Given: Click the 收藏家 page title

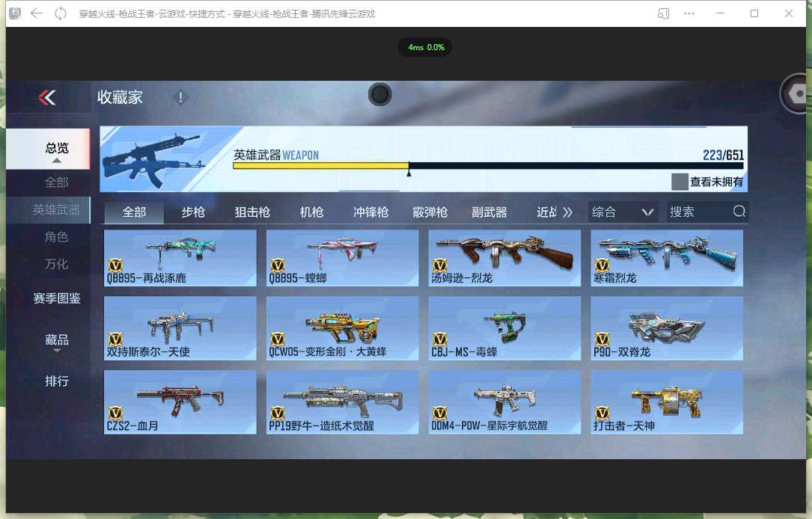Looking at the screenshot, I should (x=120, y=97).
